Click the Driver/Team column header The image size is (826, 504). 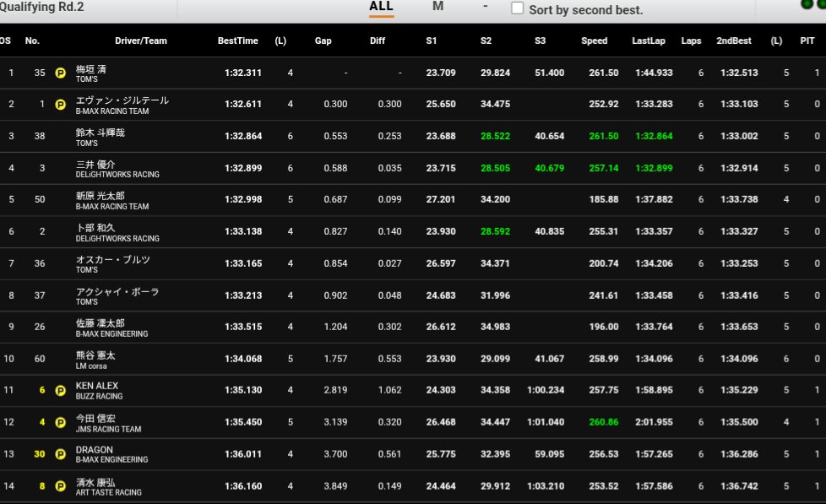[x=141, y=41]
